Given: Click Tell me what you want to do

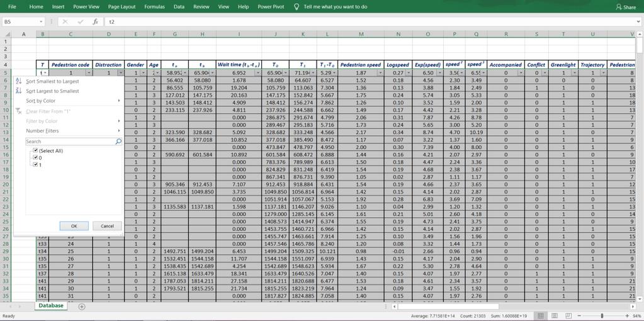Looking at the screenshot, I should [x=336, y=7].
